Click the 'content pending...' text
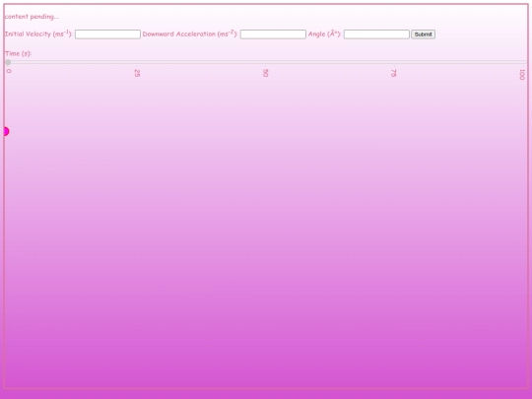 (32, 17)
